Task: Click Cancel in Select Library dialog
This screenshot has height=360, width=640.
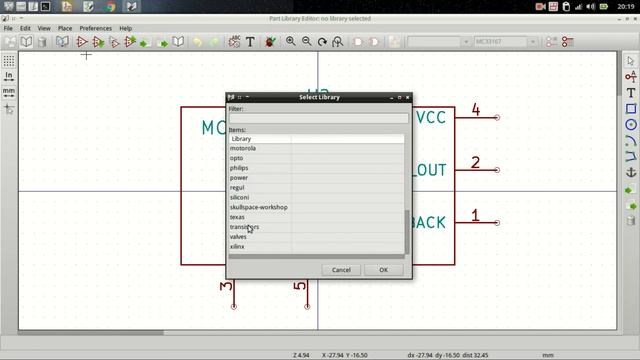Action: pos(341,270)
